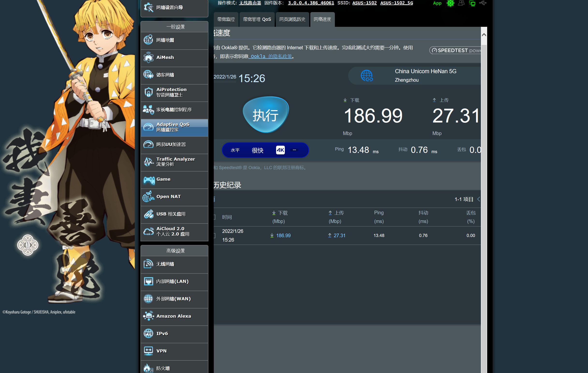Image resolution: width=588 pixels, height=373 pixels.
Task: Switch to the 带宽管理 QoS tab
Action: coord(257,19)
